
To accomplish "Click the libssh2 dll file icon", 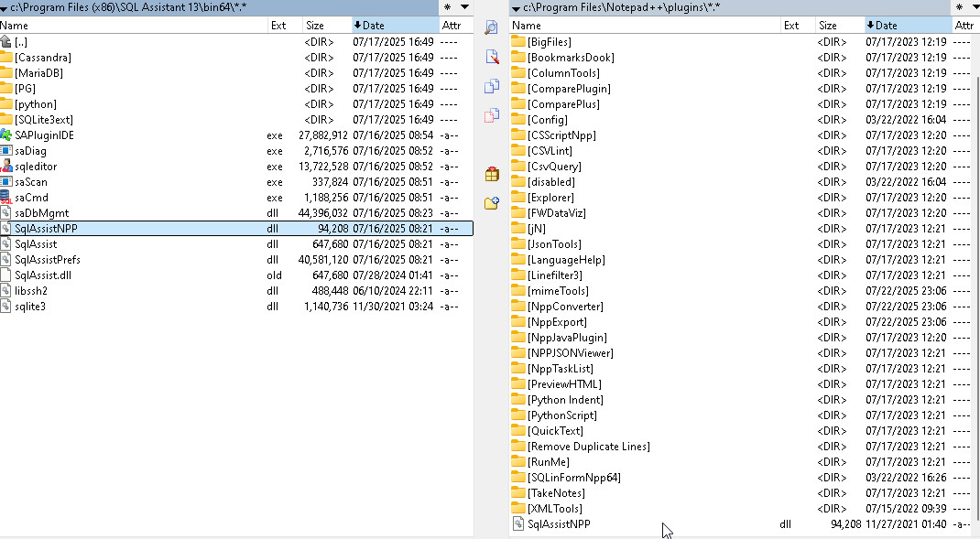I will 6,290.
